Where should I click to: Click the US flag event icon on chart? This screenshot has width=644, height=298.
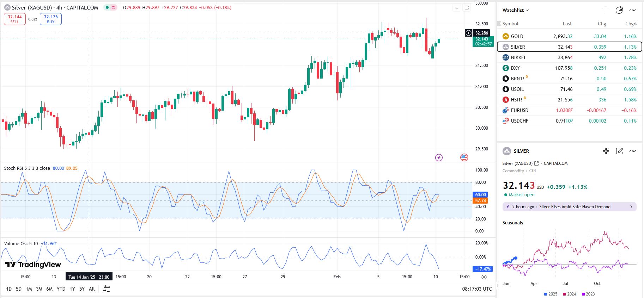[x=464, y=157]
